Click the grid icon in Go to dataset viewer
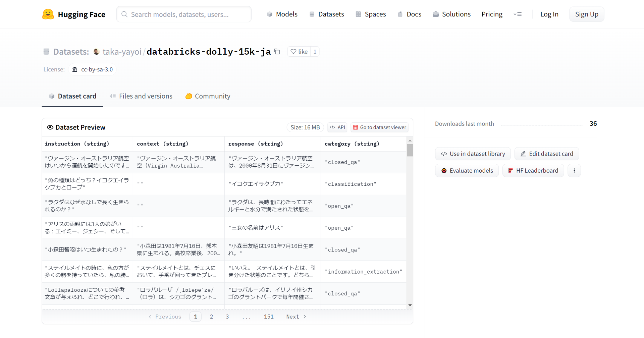The width and height of the screenshot is (644, 338). pyautogui.click(x=356, y=127)
